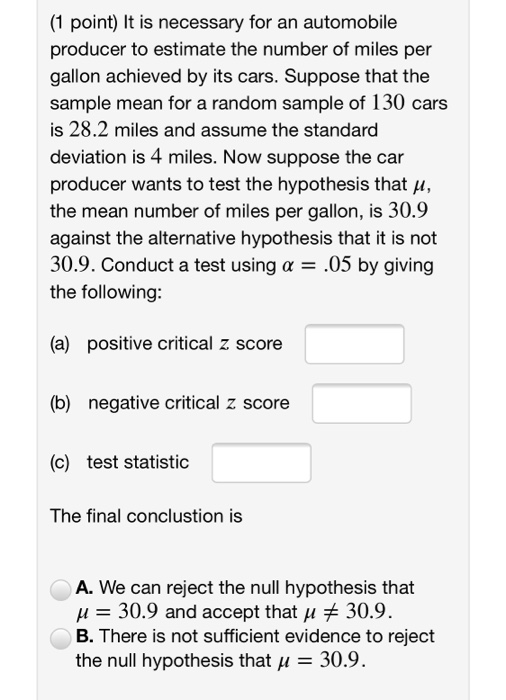Click the '(1 point)' text at top

84,22
